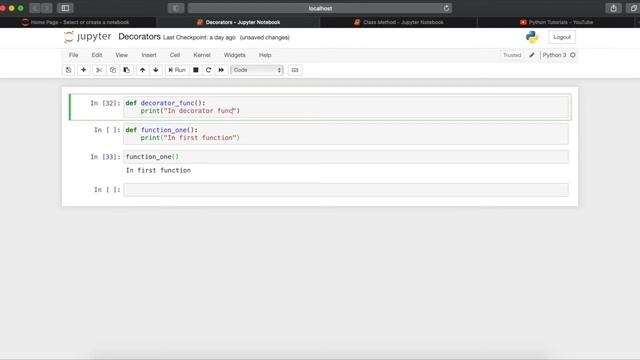
Task: Click the In [33]: prompt label
Action: point(105,157)
